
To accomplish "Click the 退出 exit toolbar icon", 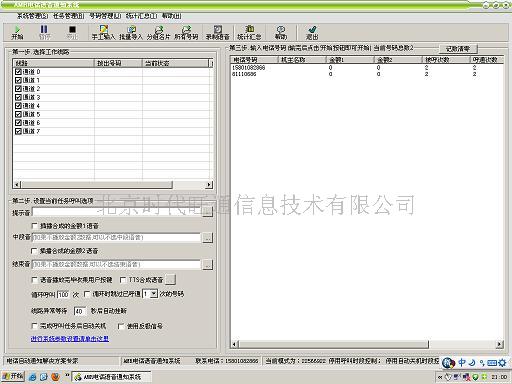I will [312, 32].
